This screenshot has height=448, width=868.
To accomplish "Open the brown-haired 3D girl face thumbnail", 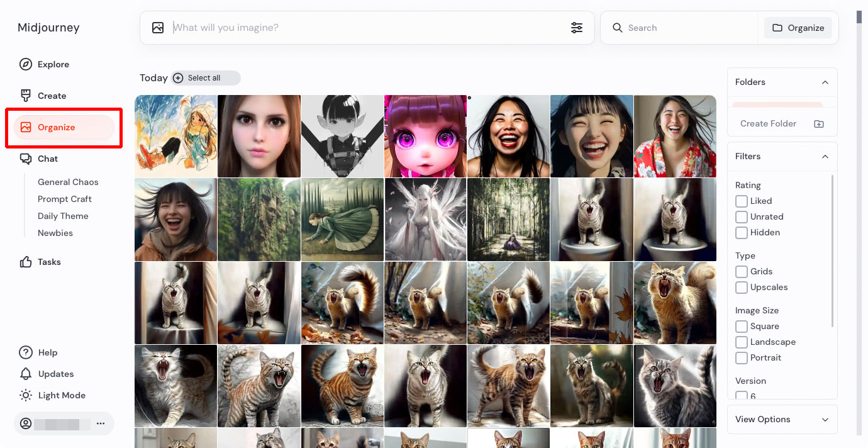I will pos(259,136).
